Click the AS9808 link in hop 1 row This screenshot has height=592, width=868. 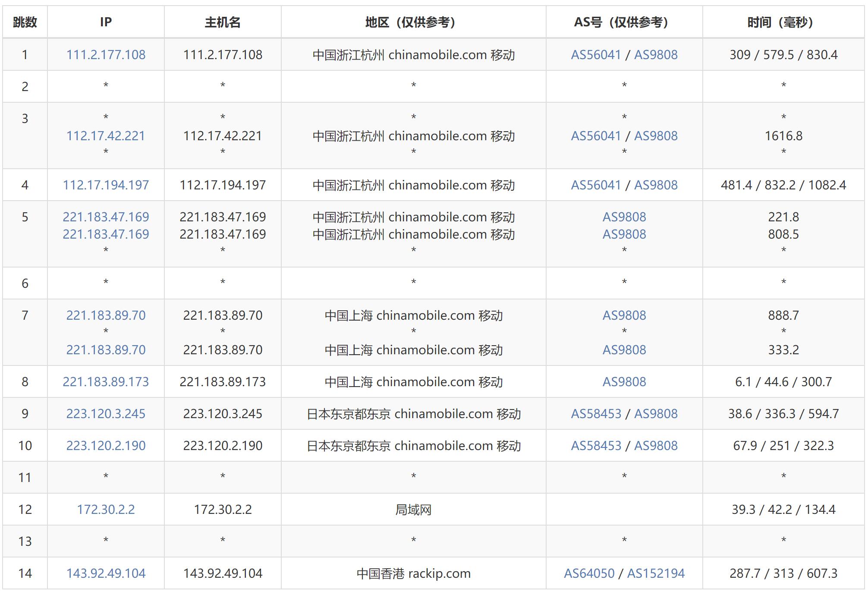point(656,55)
